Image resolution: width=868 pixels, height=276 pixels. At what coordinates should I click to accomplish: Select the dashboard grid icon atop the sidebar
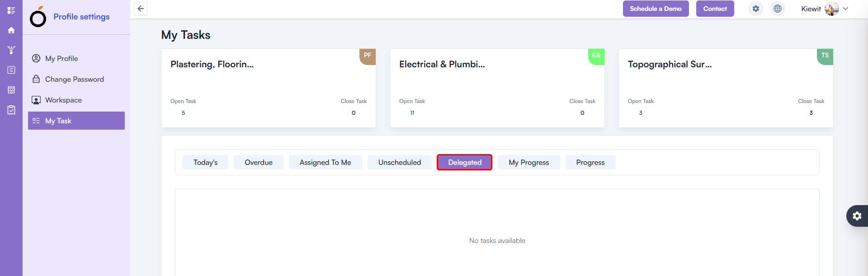(x=11, y=10)
